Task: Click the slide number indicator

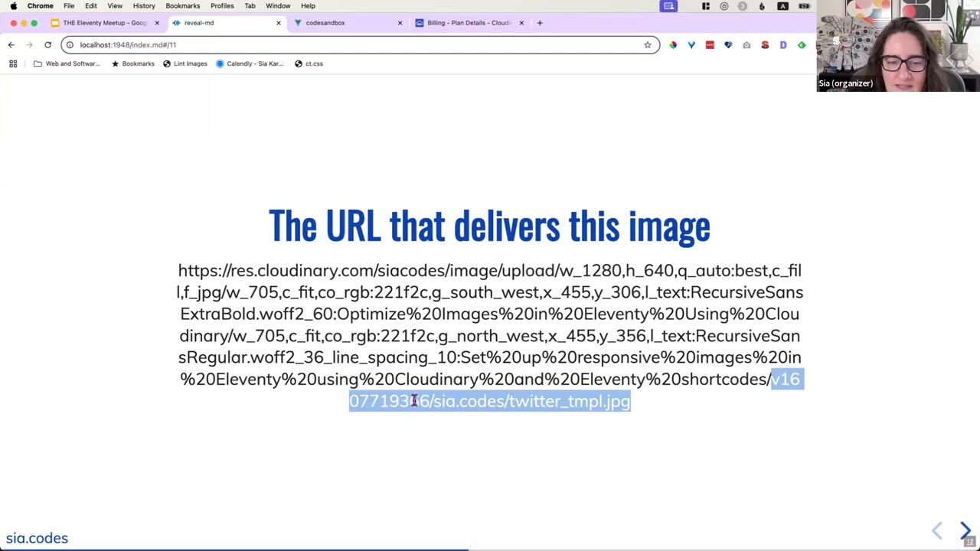Action: point(969,542)
